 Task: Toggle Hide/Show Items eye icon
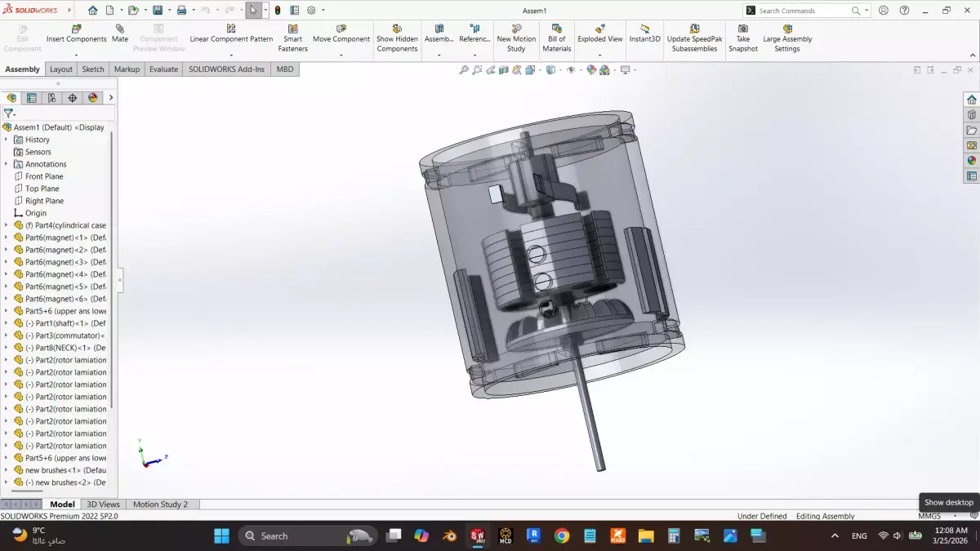point(571,70)
